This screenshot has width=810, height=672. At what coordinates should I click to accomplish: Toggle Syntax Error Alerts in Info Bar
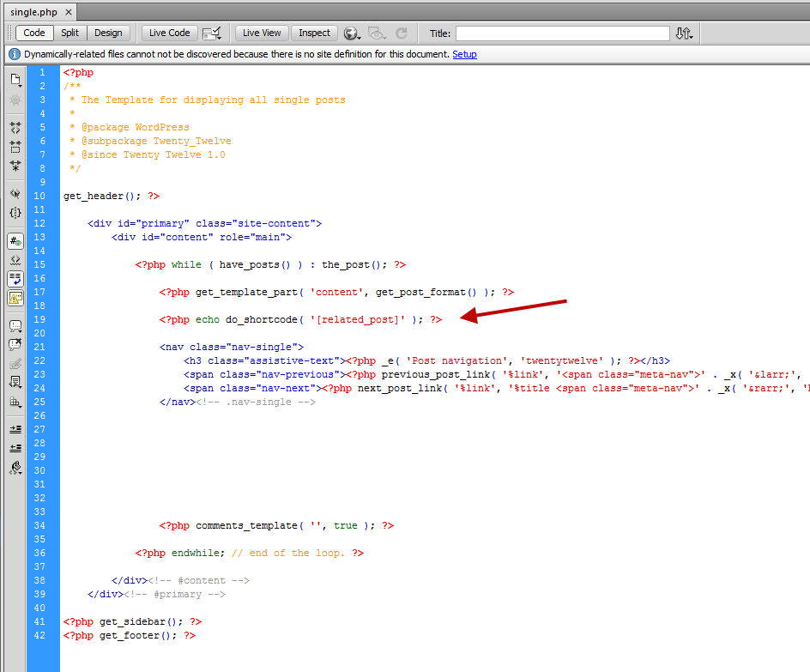pos(15,298)
